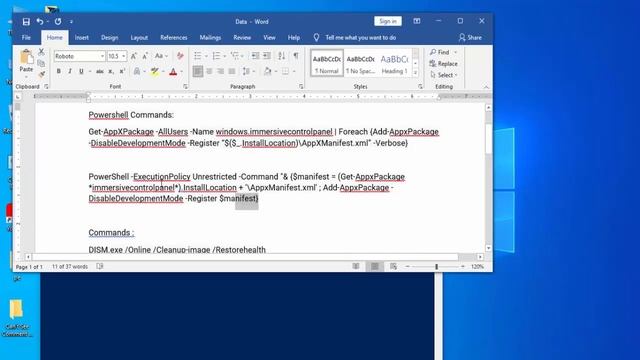This screenshot has width=640, height=360.
Task: Decrease font size with shrink icon
Action: [x=145, y=56]
